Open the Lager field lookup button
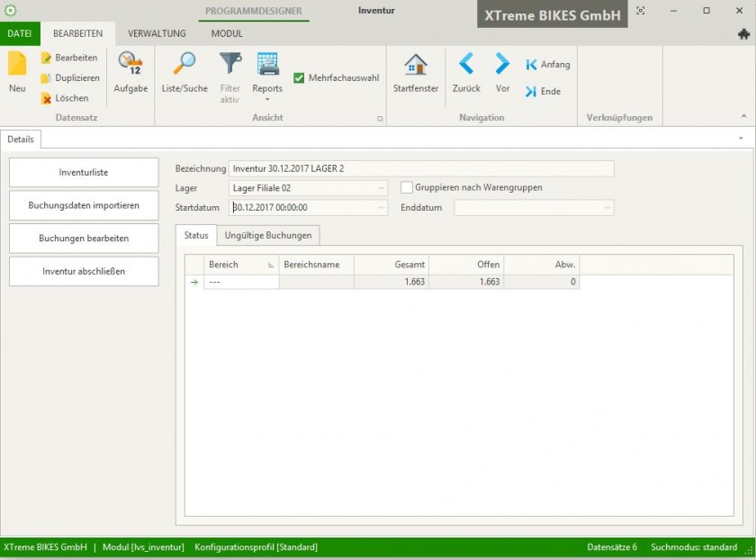Screen dimensions: 756x560 point(381,188)
